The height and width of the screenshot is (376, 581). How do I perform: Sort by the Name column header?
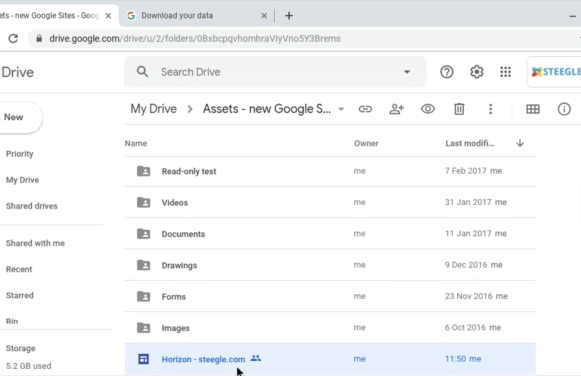pos(136,143)
